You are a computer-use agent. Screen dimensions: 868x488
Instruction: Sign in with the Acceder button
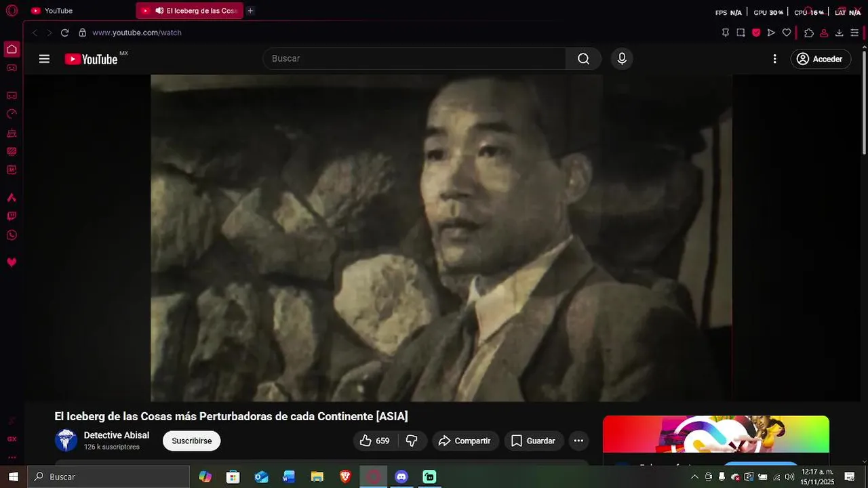tap(821, 59)
